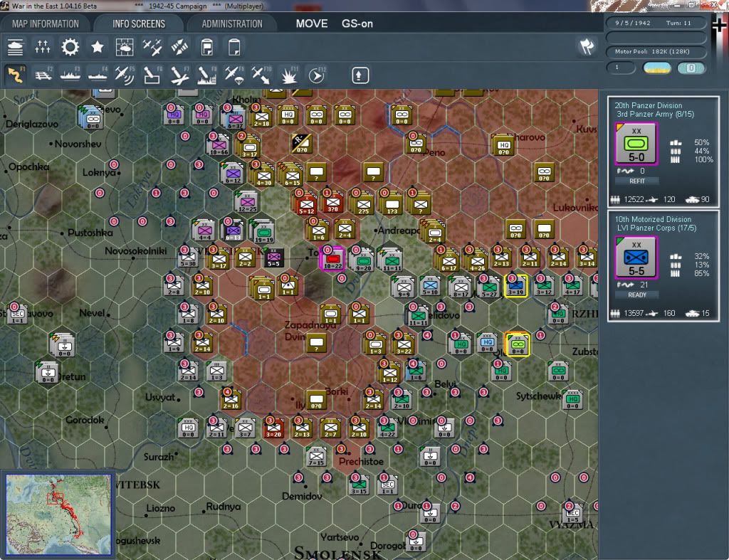The image size is (729, 560).
Task: Select the F5 air recon mode icon
Action: (x=125, y=75)
